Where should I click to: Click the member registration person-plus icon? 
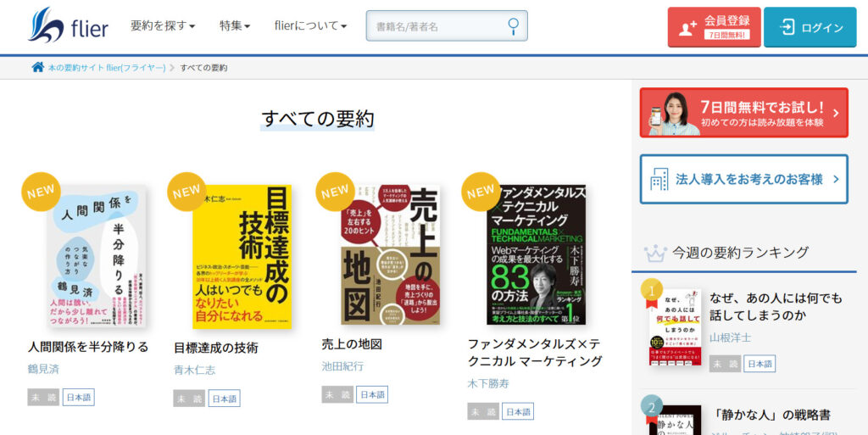click(x=687, y=28)
